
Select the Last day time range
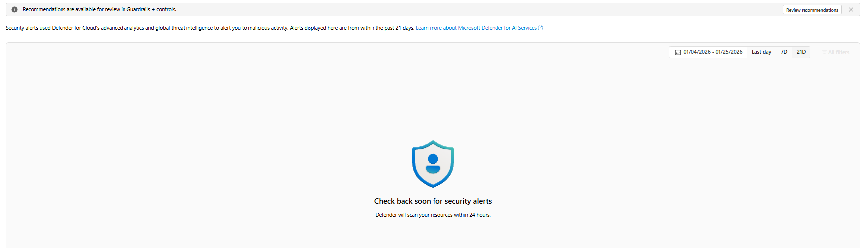point(761,52)
